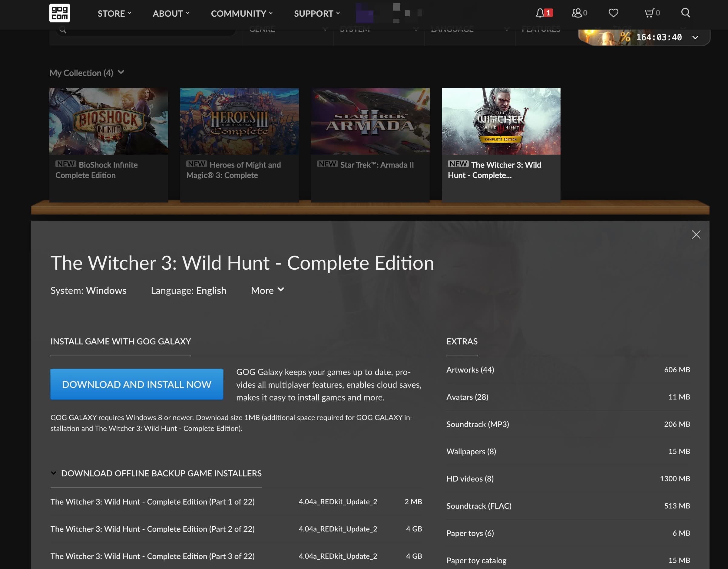This screenshot has width=728, height=569.
Task: Open the More options dropdown
Action: pos(267,290)
